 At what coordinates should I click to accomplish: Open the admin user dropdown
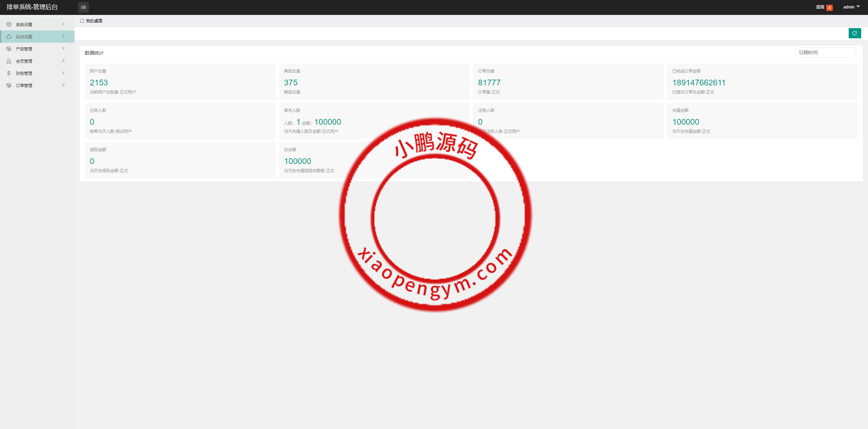tap(851, 7)
